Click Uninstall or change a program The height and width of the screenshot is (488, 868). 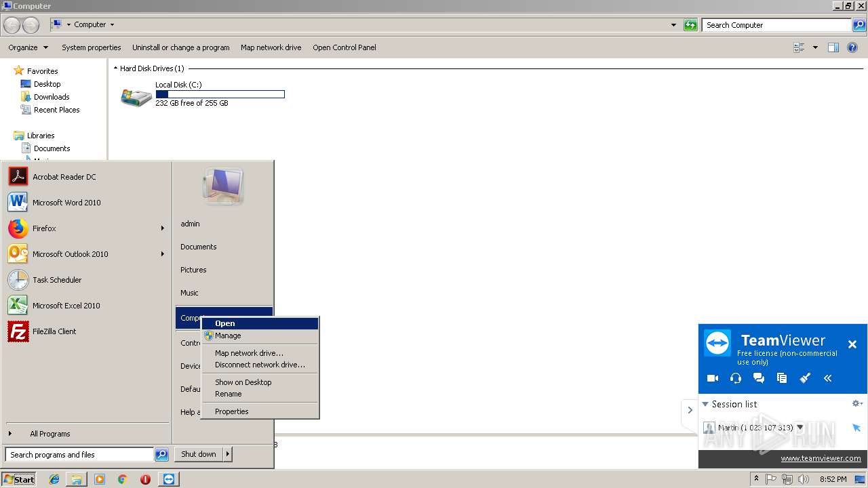(180, 47)
